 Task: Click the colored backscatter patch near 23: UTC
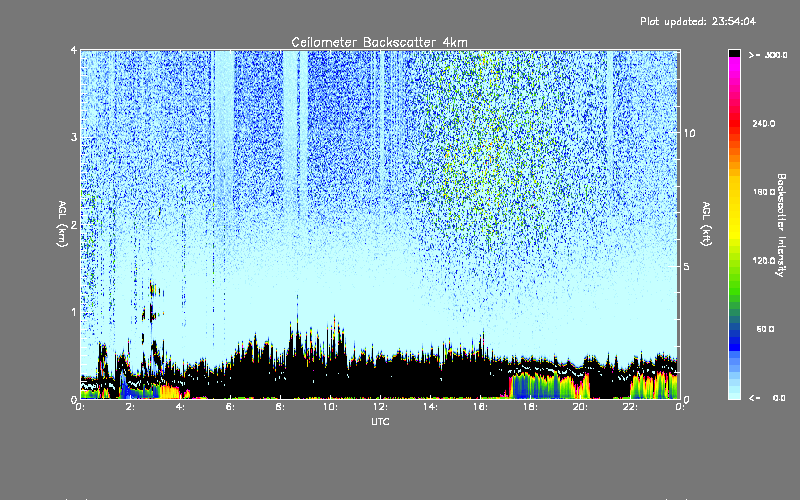point(655,386)
